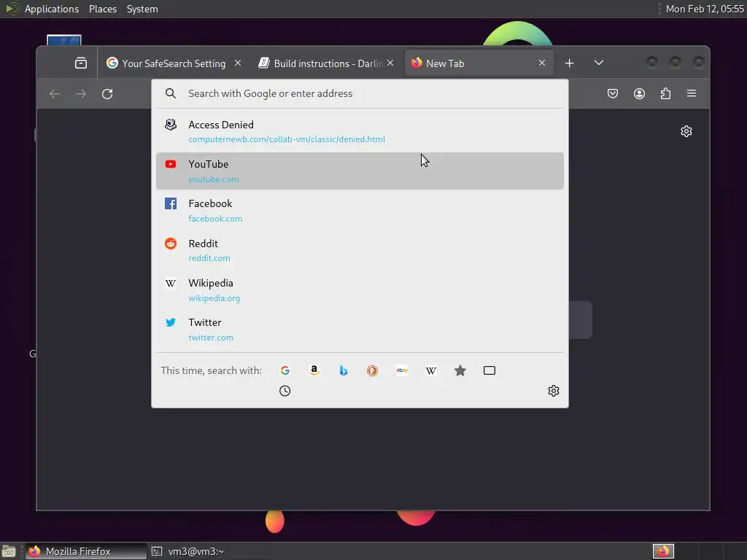Search this time with DuckDuckGo icon
This screenshot has height=560, width=747.
pos(373,370)
